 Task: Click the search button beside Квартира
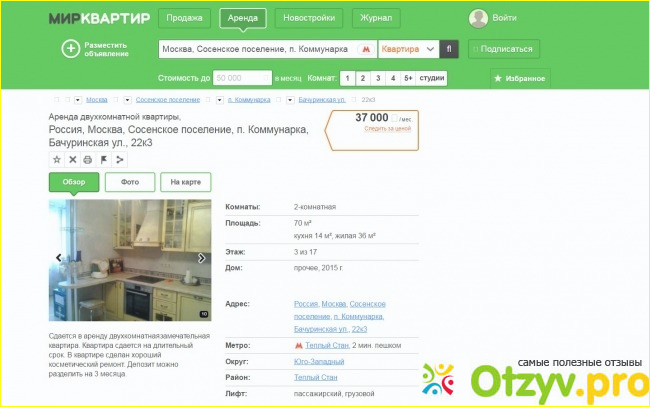tap(449, 49)
